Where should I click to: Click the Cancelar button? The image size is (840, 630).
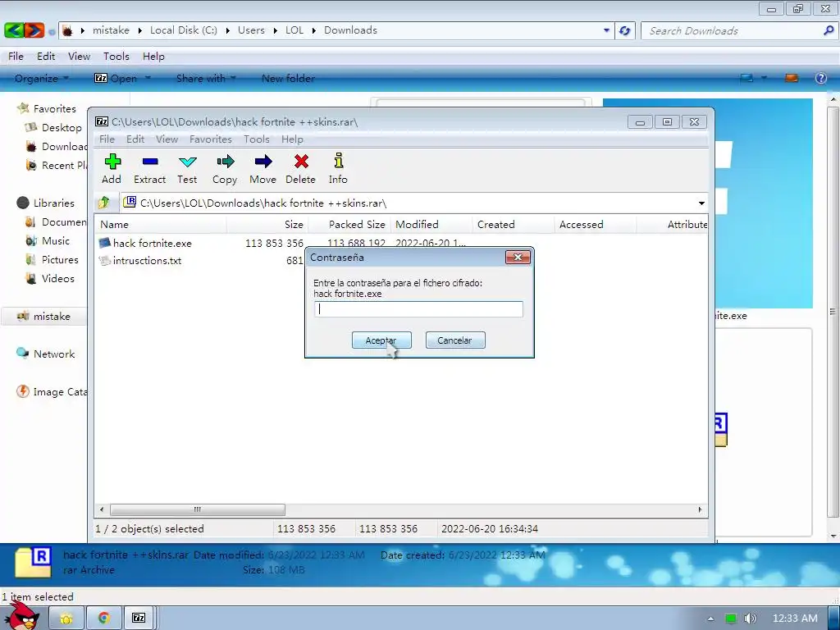coord(454,340)
